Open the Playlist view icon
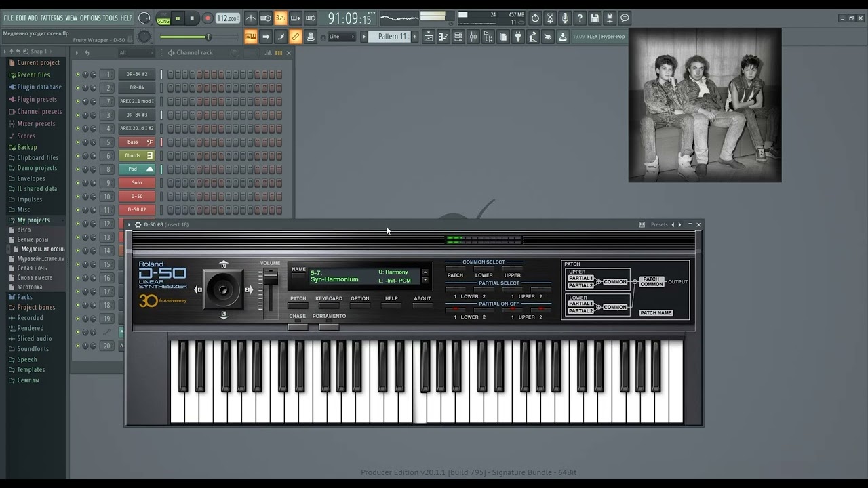Viewport: 868px width, 488px height. point(429,37)
